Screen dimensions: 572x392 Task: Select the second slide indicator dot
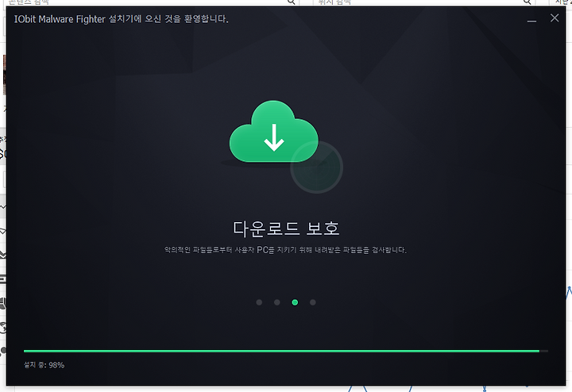point(277,302)
